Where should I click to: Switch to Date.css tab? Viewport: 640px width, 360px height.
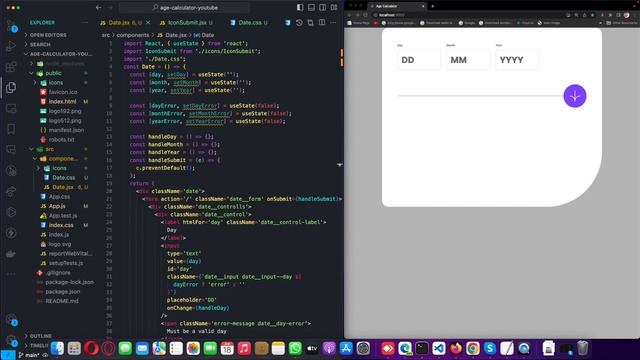point(249,23)
